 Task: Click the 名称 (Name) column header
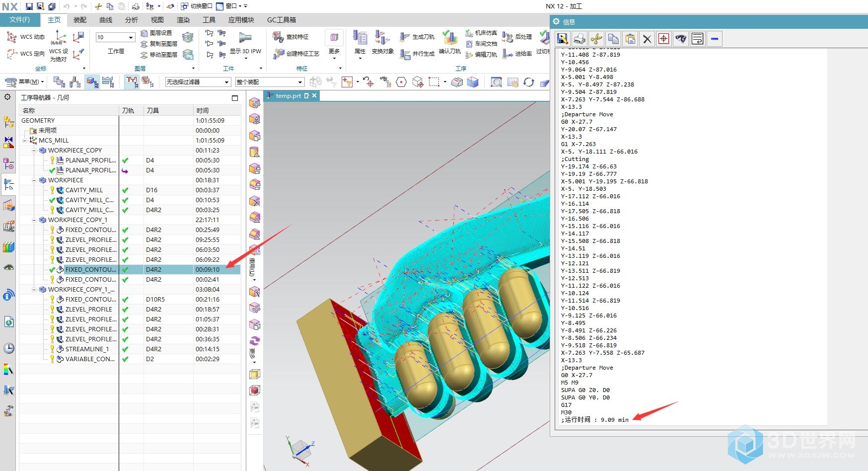(69, 110)
